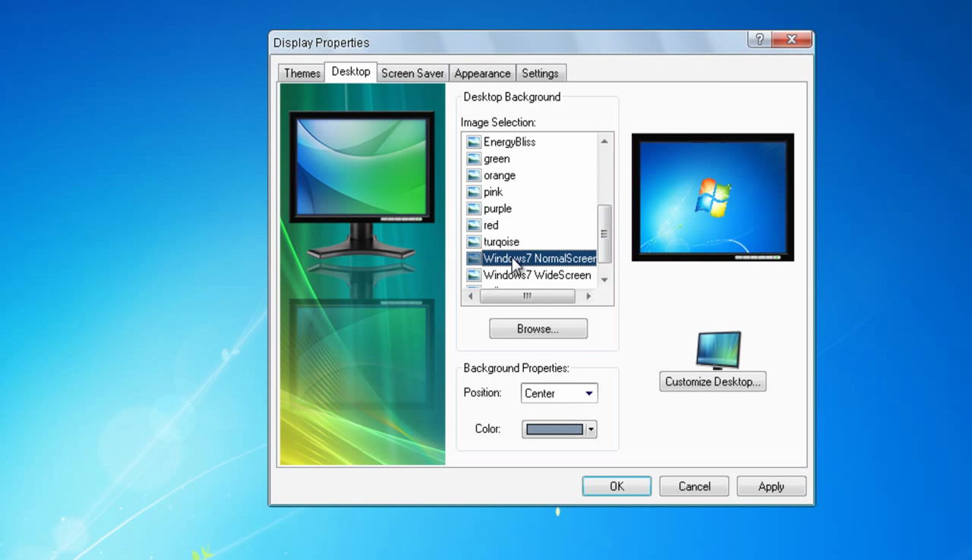Choose the orange wallpaper entry
The image size is (972, 560).
pos(499,175)
